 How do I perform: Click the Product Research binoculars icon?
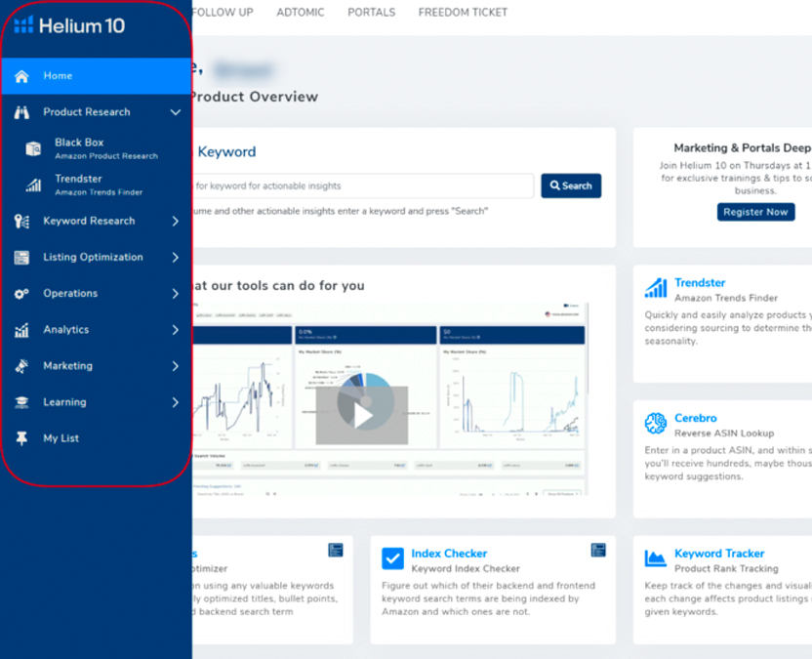tap(21, 112)
